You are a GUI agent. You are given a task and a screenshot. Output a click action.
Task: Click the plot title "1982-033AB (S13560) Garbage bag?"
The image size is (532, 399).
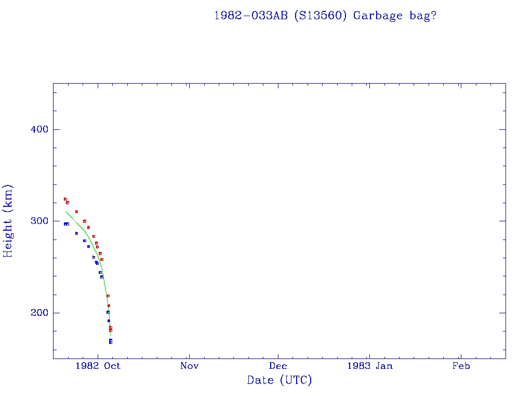point(325,16)
